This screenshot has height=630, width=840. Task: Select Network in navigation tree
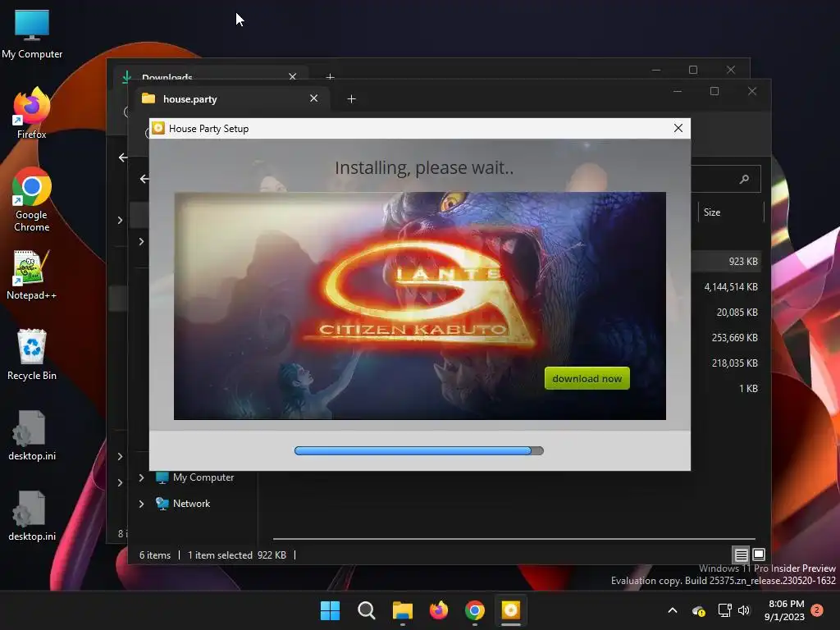click(x=183, y=504)
